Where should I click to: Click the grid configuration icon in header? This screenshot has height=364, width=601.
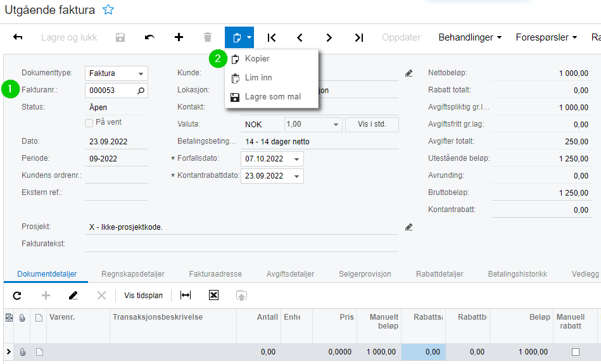pos(9,317)
